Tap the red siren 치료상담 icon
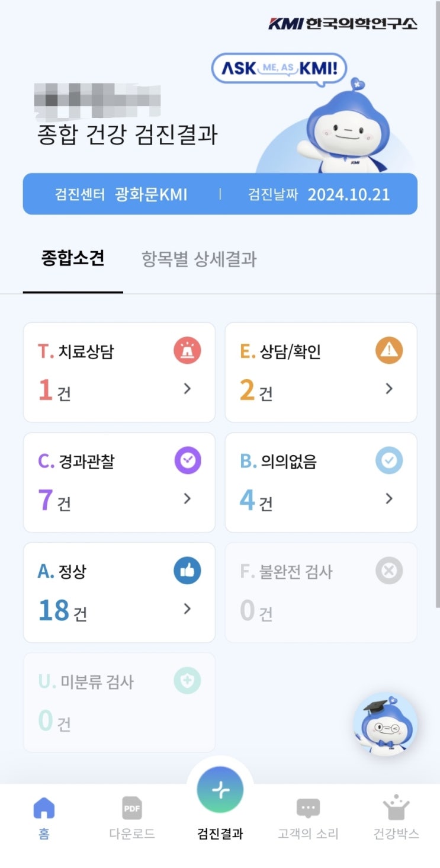This screenshot has width=440, height=868. [187, 351]
